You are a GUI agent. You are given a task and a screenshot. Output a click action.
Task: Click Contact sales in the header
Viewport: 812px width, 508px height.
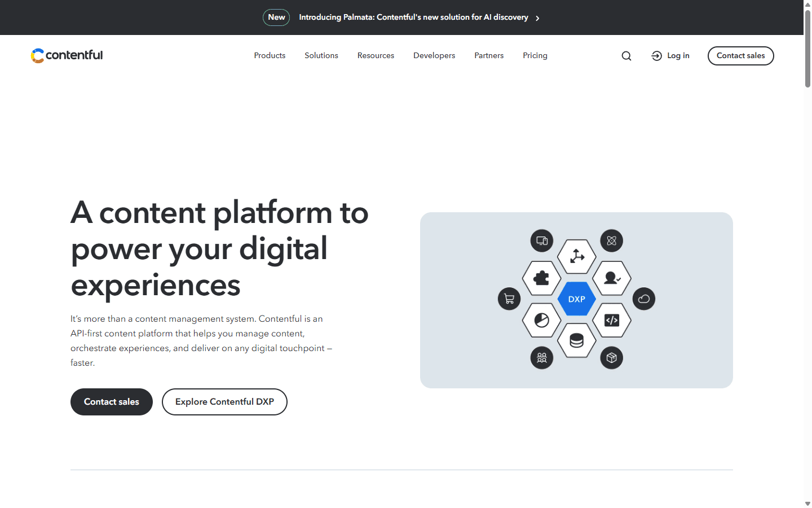click(741, 56)
